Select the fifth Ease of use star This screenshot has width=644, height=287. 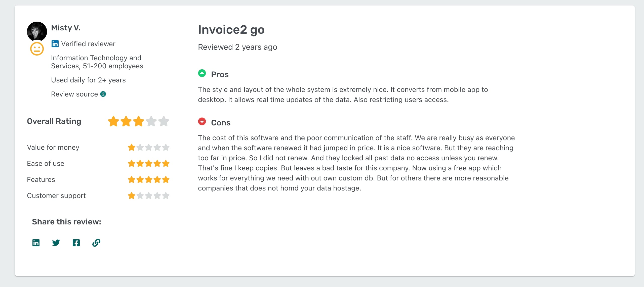pyautogui.click(x=166, y=163)
